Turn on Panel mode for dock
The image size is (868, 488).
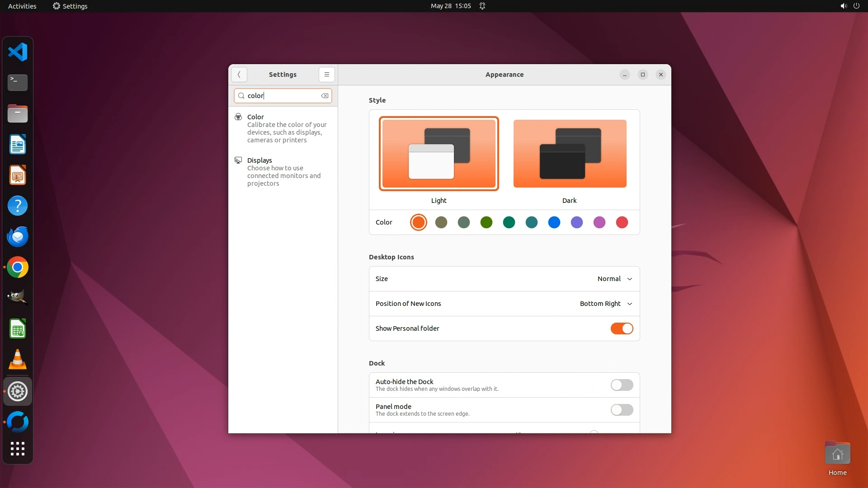[622, 410]
